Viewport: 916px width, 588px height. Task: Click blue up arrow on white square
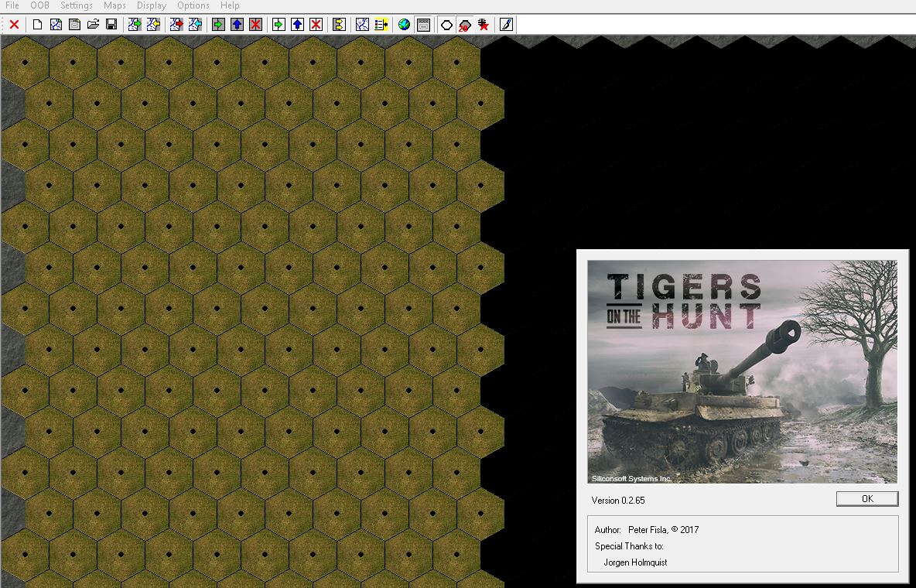click(297, 25)
